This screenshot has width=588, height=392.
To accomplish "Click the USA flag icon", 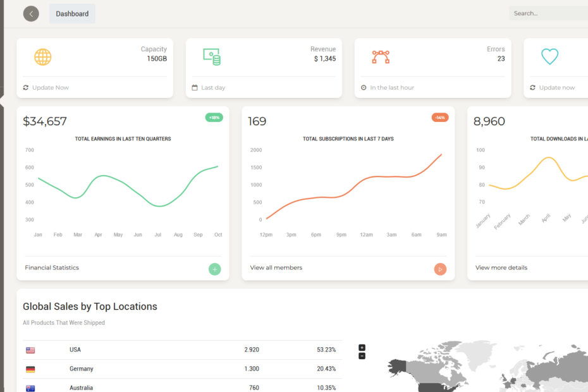I will (x=30, y=350).
